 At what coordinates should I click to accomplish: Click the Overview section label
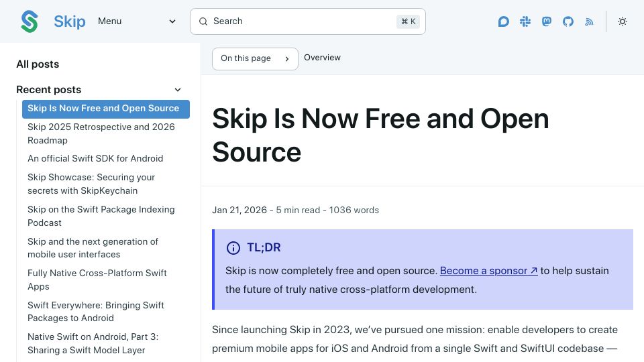pyautogui.click(x=323, y=58)
